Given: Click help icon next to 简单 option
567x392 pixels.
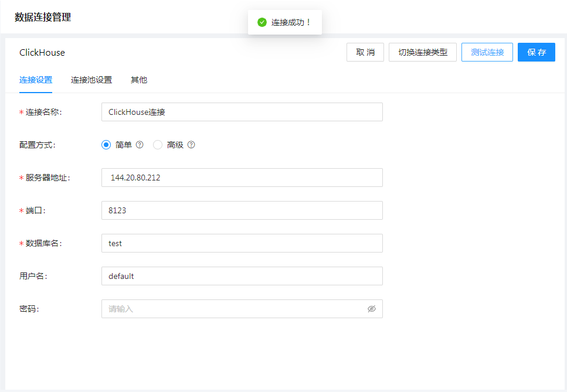Looking at the screenshot, I should click(140, 145).
